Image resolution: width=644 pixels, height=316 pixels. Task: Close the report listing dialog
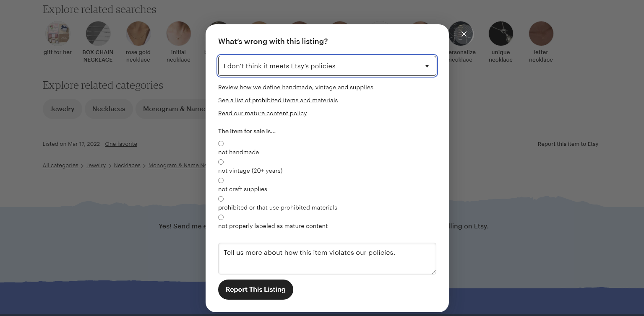(464, 34)
